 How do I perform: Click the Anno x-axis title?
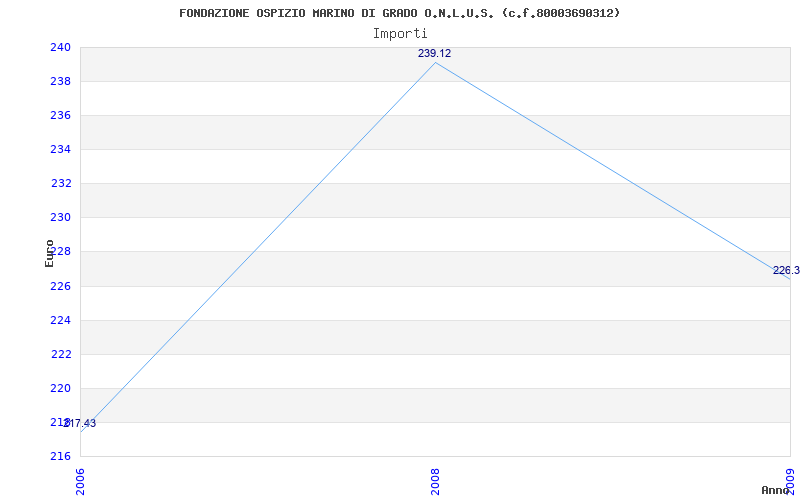pyautogui.click(x=776, y=490)
